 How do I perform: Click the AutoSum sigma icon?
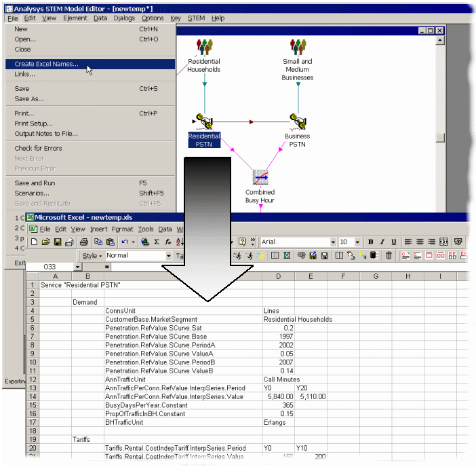[157, 242]
